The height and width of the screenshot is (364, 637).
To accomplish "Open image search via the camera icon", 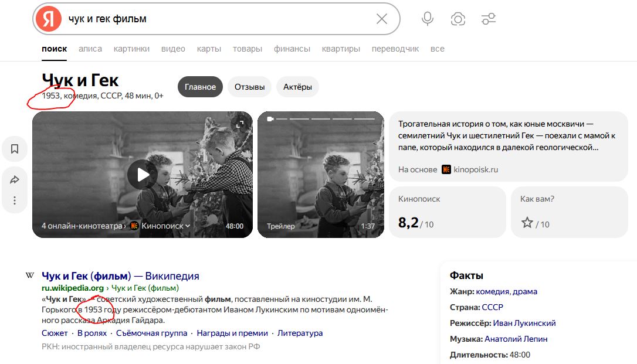I will (458, 19).
